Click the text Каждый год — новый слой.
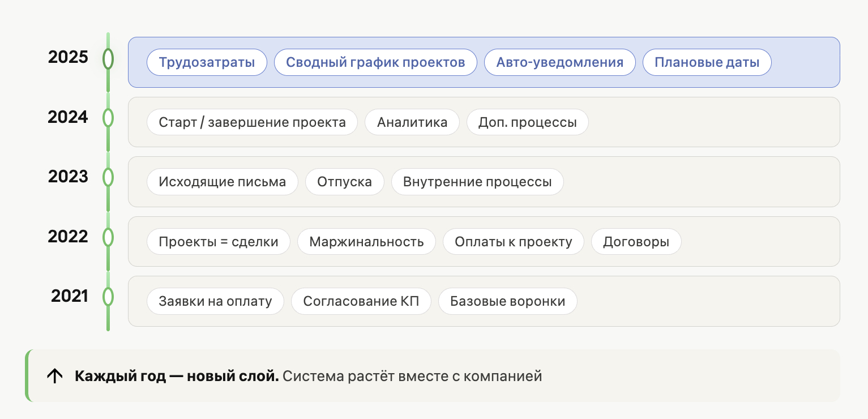This screenshot has height=419, width=868. 177,376
